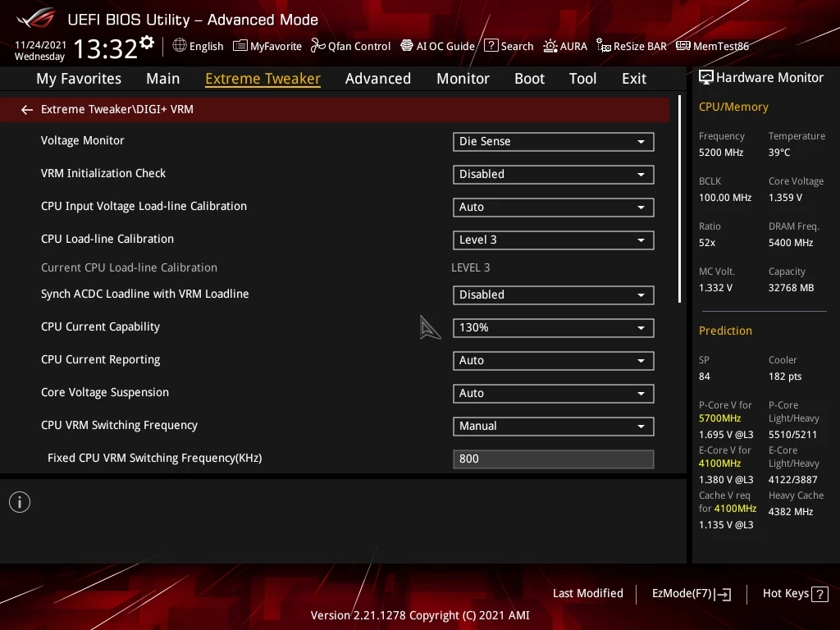840x630 pixels.
Task: Click the 5200 MHz frequency value
Action: point(720,152)
